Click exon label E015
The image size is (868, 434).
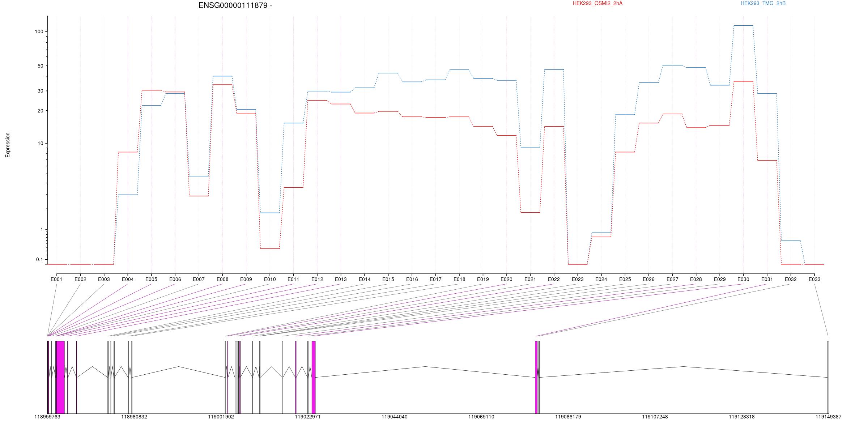click(x=388, y=279)
